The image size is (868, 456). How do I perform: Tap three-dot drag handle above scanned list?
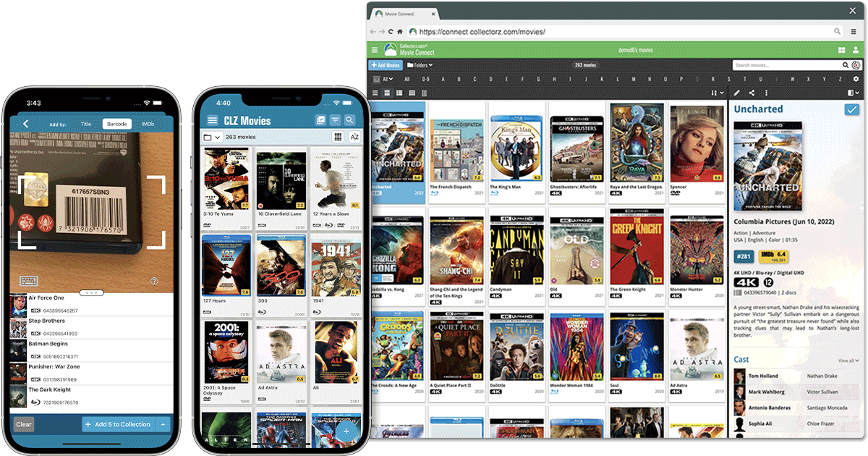[x=91, y=293]
